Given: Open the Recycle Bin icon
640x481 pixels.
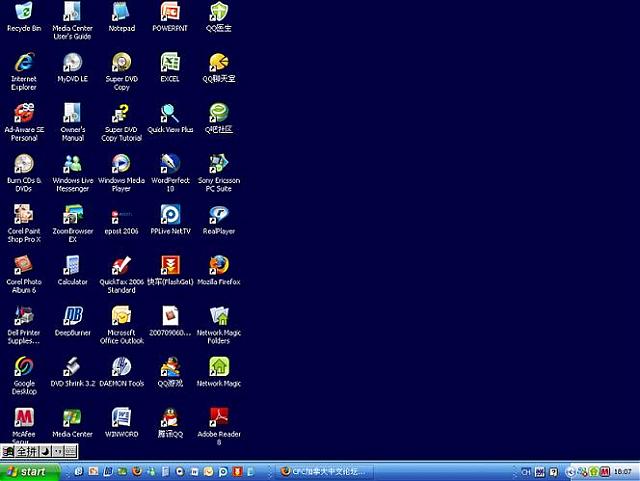Looking at the screenshot, I should pos(24,11).
